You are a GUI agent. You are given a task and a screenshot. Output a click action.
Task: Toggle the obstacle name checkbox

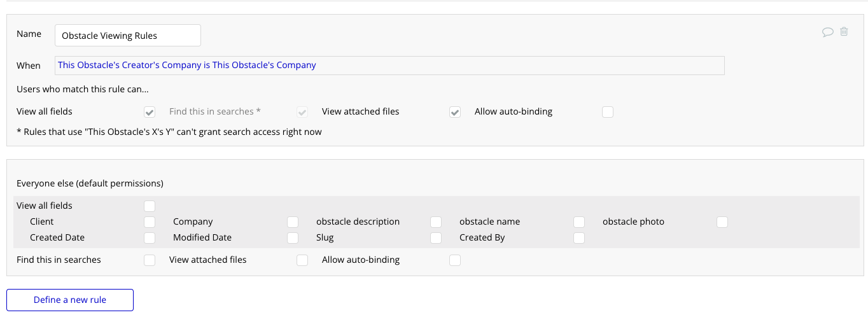(579, 222)
